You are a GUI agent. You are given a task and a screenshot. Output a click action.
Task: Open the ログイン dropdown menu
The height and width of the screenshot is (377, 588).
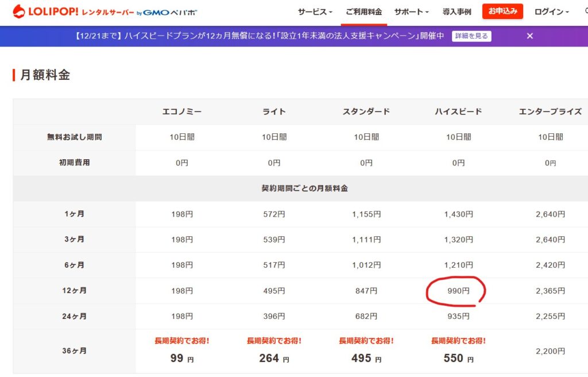coord(551,11)
